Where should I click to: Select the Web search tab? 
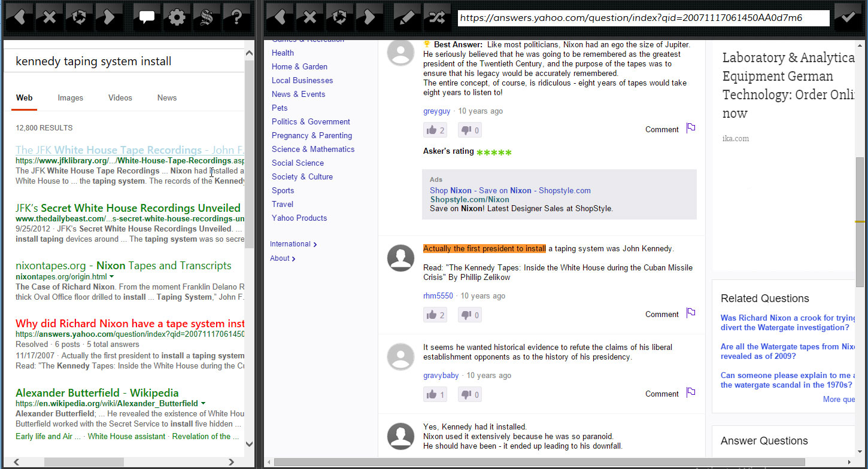pos(24,98)
